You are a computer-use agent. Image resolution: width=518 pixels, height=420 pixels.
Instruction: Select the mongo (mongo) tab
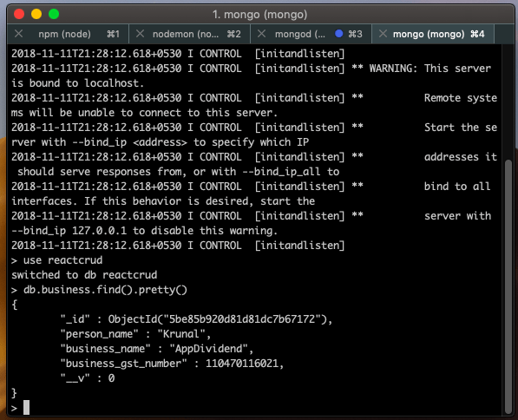(433, 34)
